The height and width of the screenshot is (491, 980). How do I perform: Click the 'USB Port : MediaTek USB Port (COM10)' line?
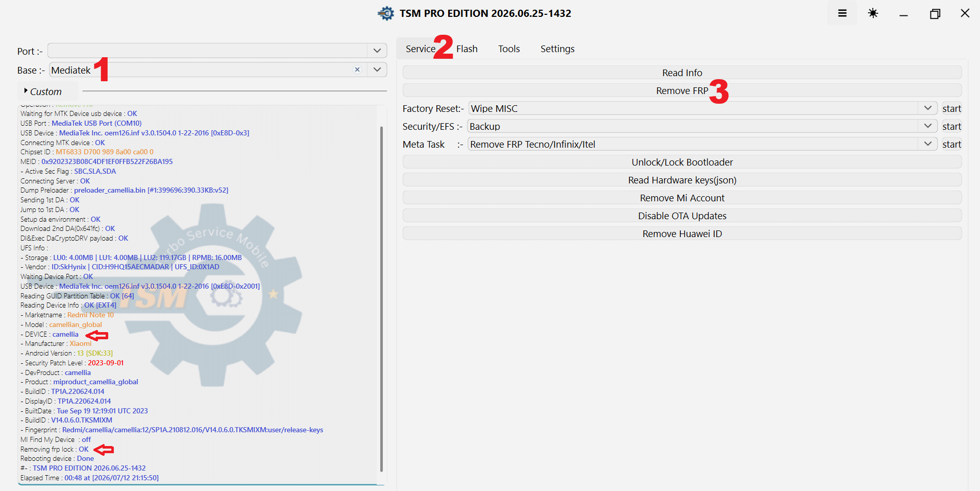[81, 123]
